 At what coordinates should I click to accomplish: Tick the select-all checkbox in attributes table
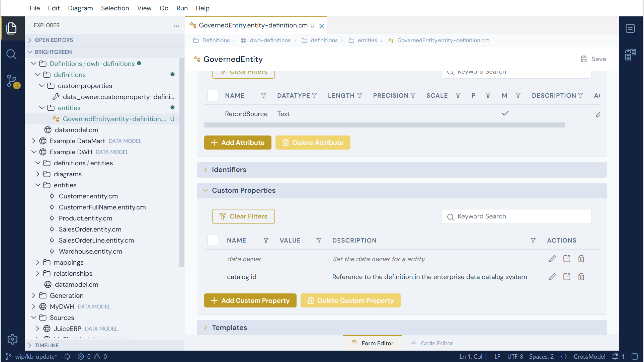pyautogui.click(x=213, y=95)
